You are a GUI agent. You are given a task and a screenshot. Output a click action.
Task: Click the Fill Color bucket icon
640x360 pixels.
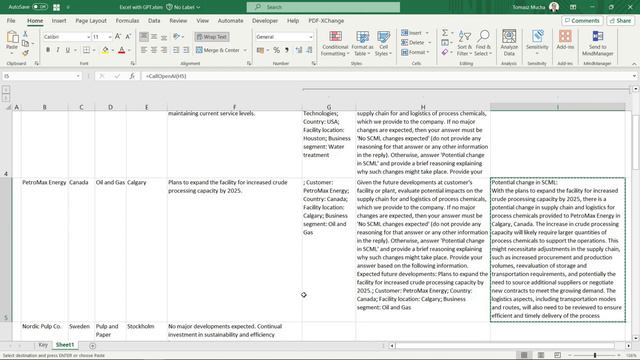[105, 50]
